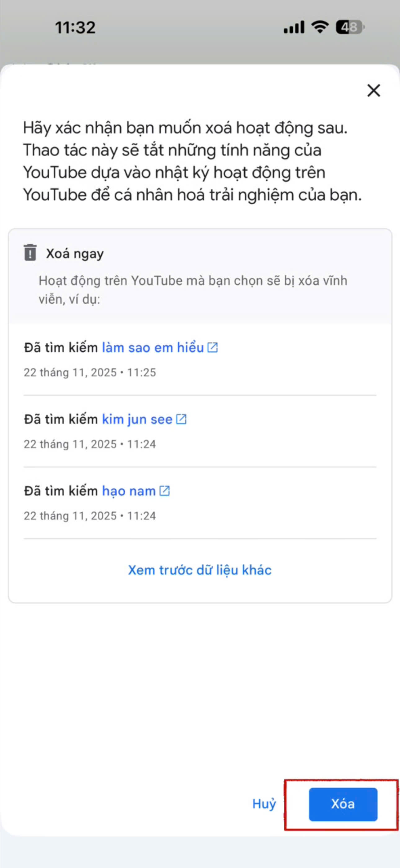The height and width of the screenshot is (868, 400).
Task: Confirm deletion with the Xóa button
Action: (343, 804)
